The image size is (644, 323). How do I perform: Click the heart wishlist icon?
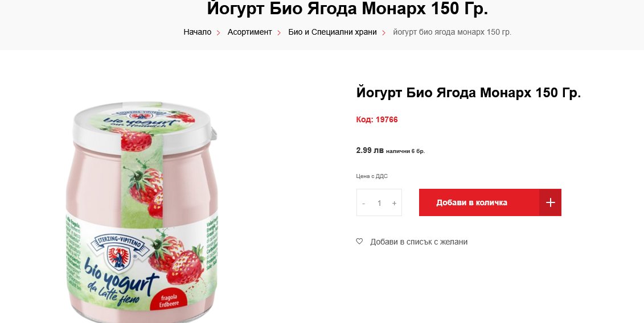359,241
